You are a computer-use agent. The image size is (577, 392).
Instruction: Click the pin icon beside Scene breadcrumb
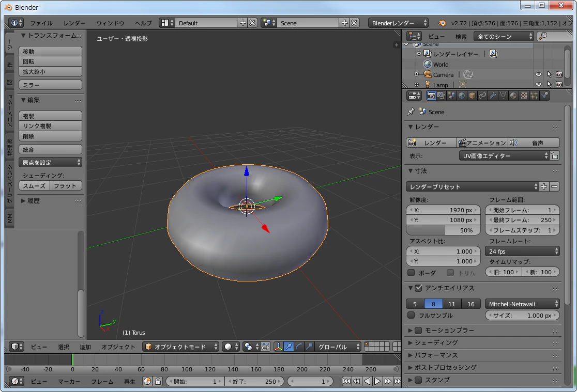point(411,112)
